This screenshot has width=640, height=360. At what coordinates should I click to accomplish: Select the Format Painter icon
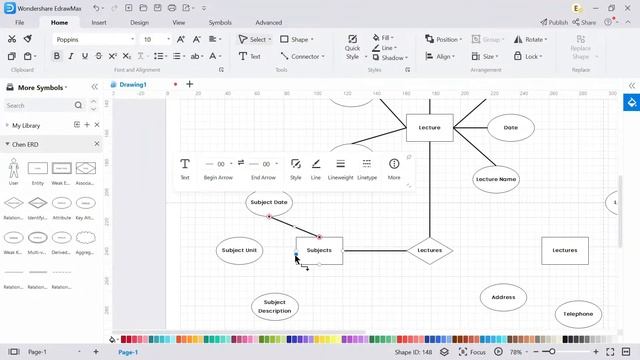coord(28,39)
